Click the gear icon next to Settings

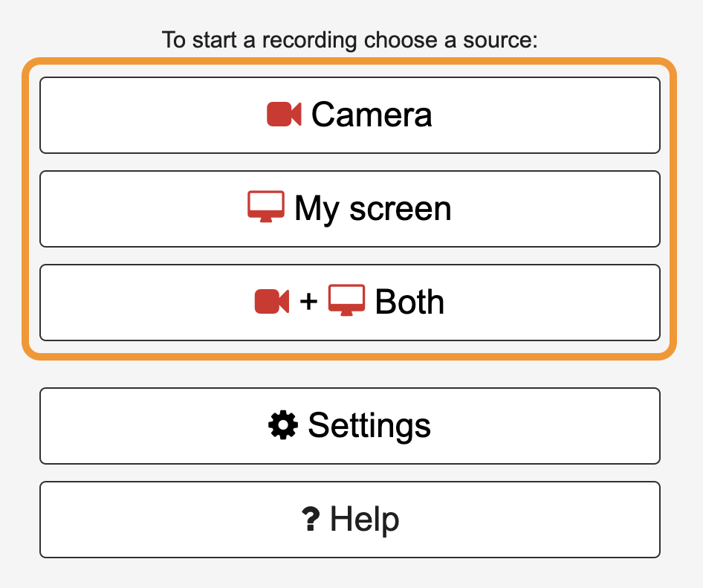point(283,425)
